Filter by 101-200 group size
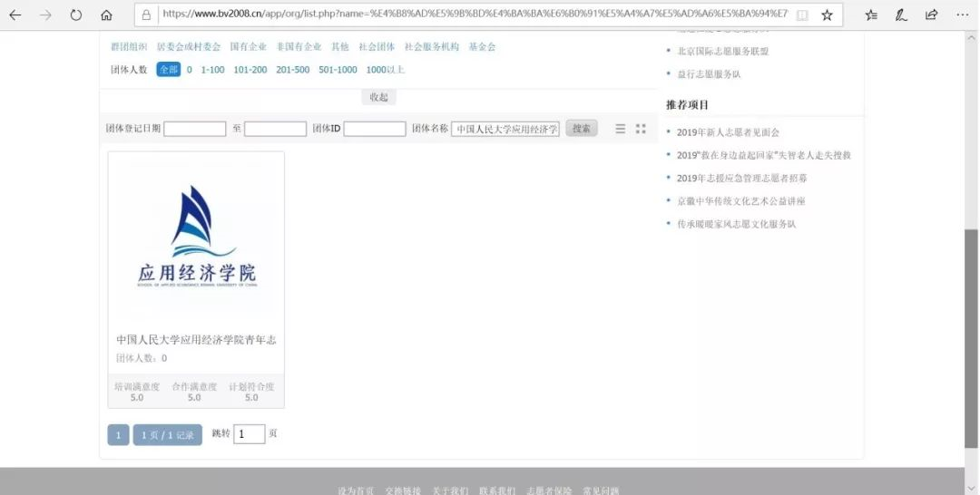Viewport: 980px width, 495px height. pyautogui.click(x=250, y=70)
